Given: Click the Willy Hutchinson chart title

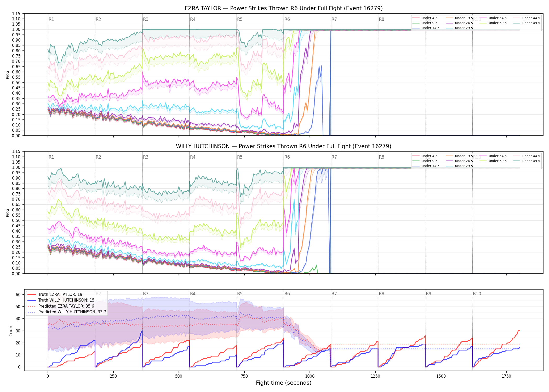Looking at the screenshot, I should 284,146.
